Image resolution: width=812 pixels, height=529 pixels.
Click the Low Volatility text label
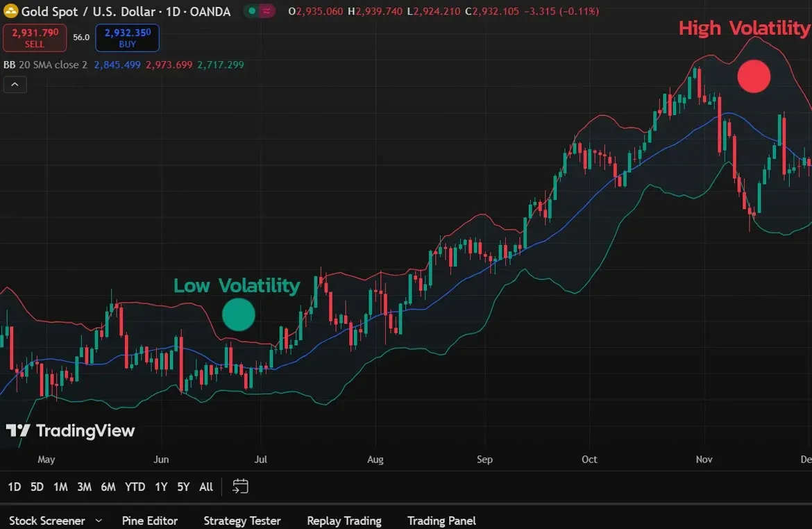(x=237, y=285)
